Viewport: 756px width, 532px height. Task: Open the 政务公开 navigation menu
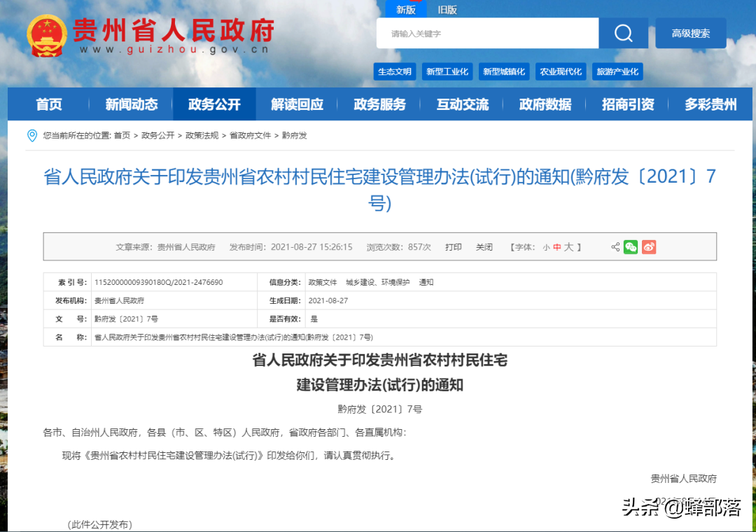tap(214, 104)
